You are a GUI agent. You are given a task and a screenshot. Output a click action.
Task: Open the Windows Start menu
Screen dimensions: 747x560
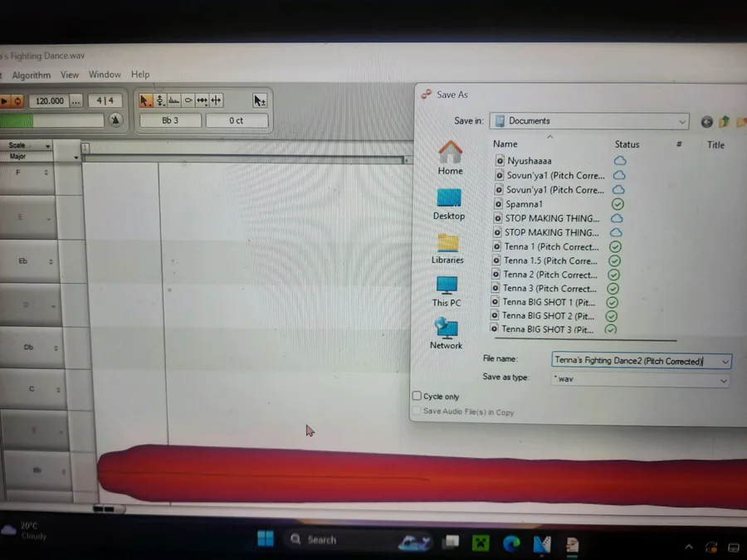coord(266,539)
